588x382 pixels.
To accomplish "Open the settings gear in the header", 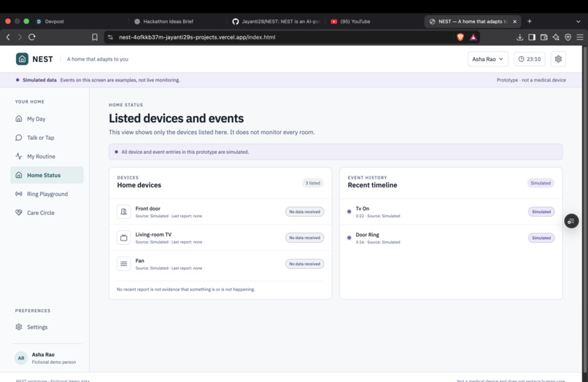I will (x=558, y=59).
